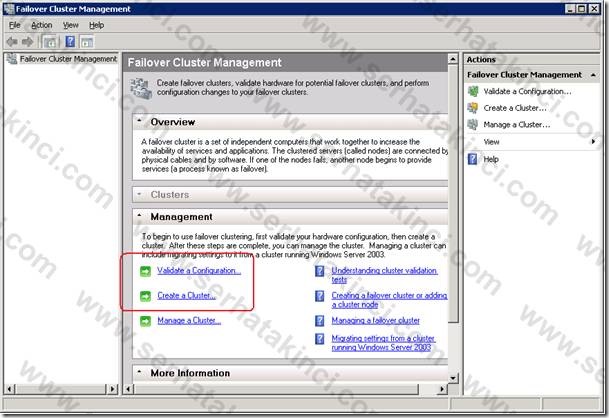
Task: Expand the Clusters section
Action: [140, 193]
